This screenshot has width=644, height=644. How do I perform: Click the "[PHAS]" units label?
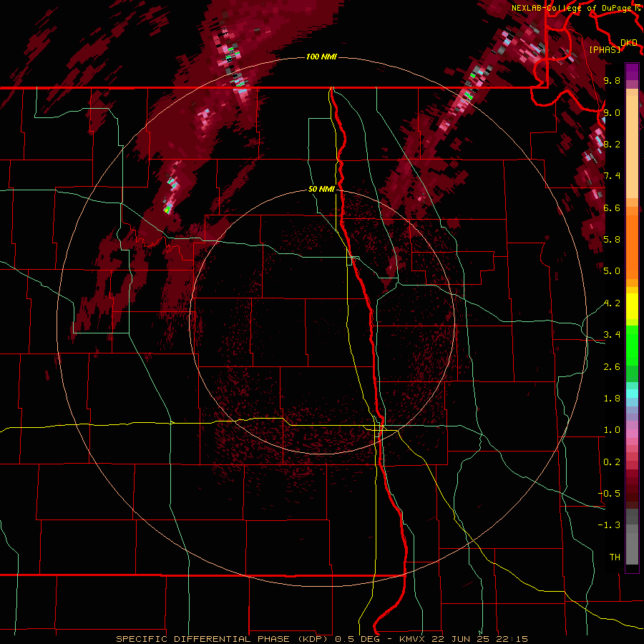pos(605,49)
